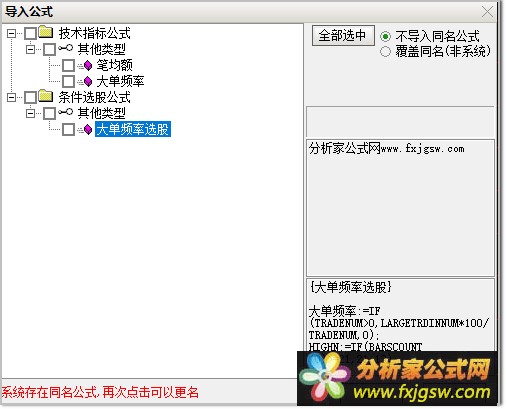Close the 导入公式 dialog
Screen dimensions: 507x409
pos(487,12)
